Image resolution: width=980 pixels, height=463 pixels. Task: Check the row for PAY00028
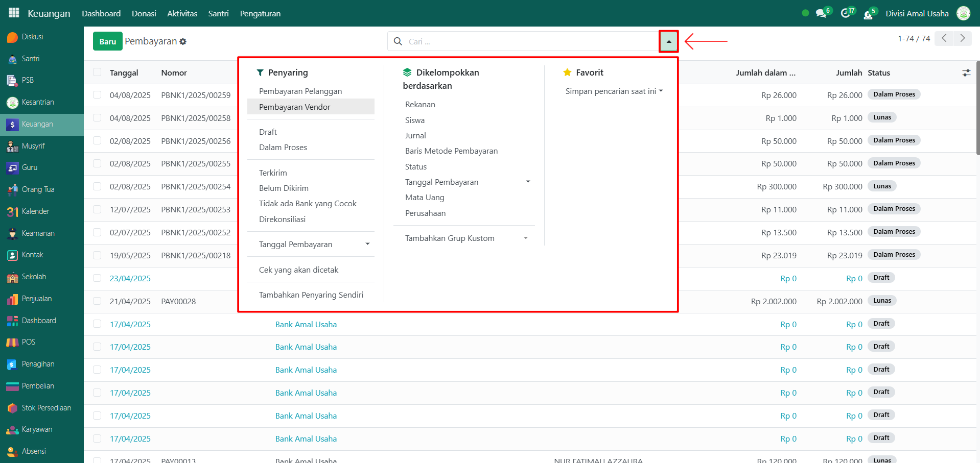97,301
